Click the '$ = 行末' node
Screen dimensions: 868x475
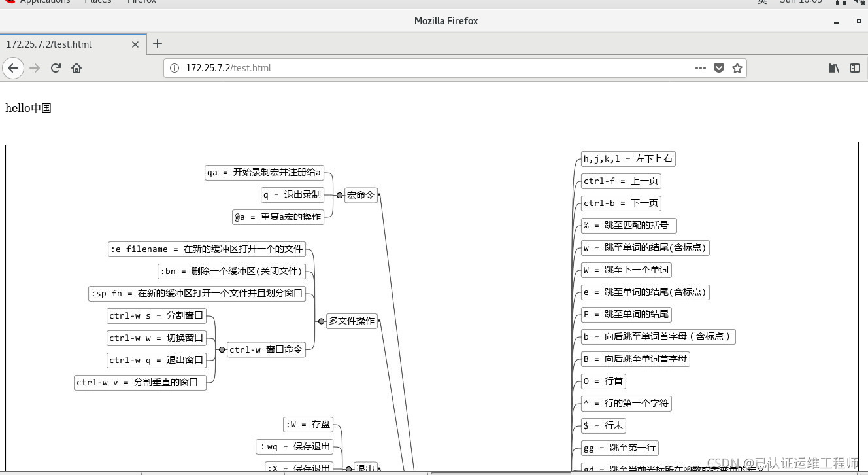603,426
